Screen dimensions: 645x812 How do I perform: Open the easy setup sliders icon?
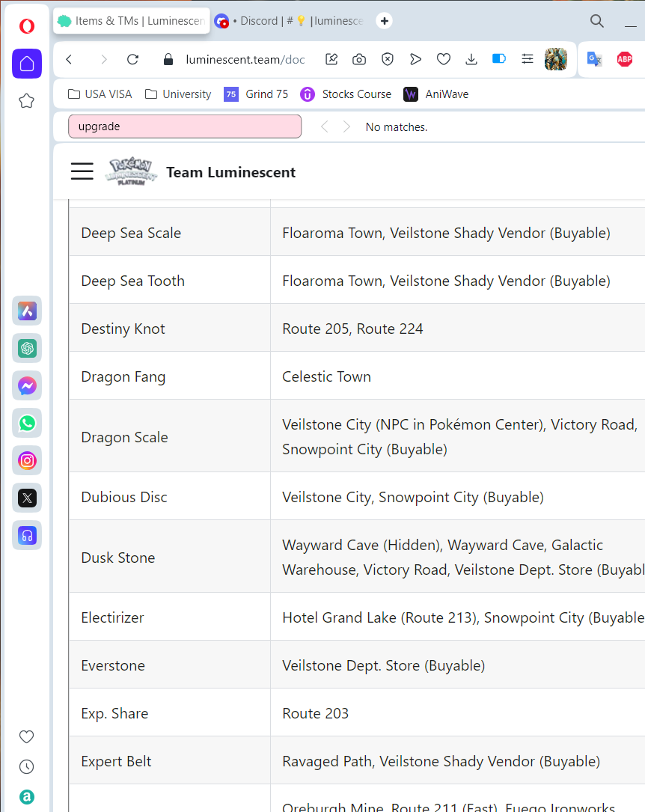click(x=528, y=59)
